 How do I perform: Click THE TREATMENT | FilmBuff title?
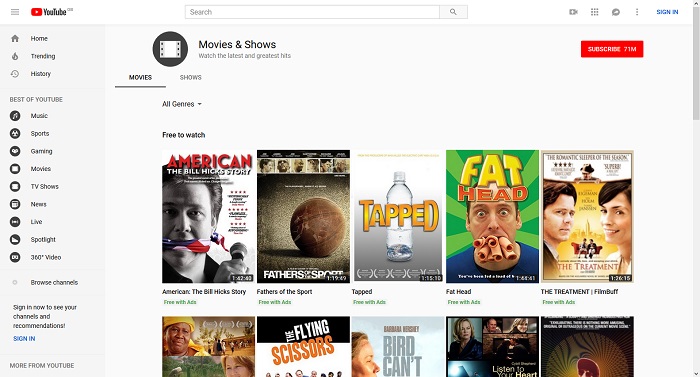579,292
